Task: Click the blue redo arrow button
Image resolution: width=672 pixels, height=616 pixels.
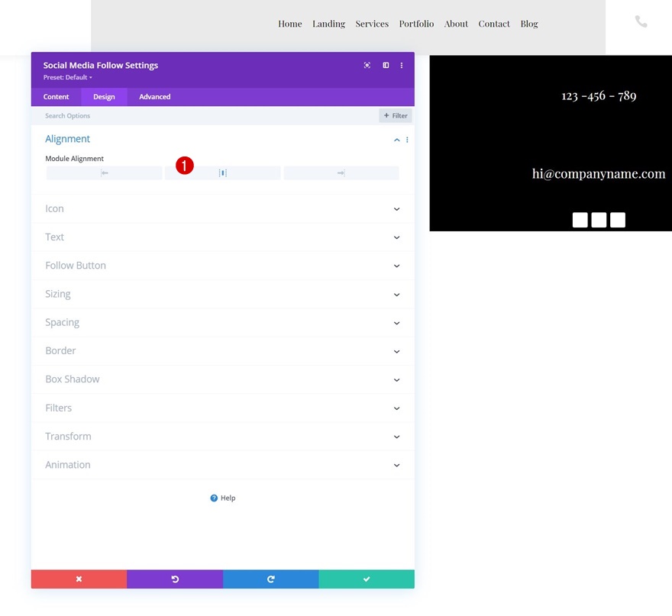Action: pos(271,579)
